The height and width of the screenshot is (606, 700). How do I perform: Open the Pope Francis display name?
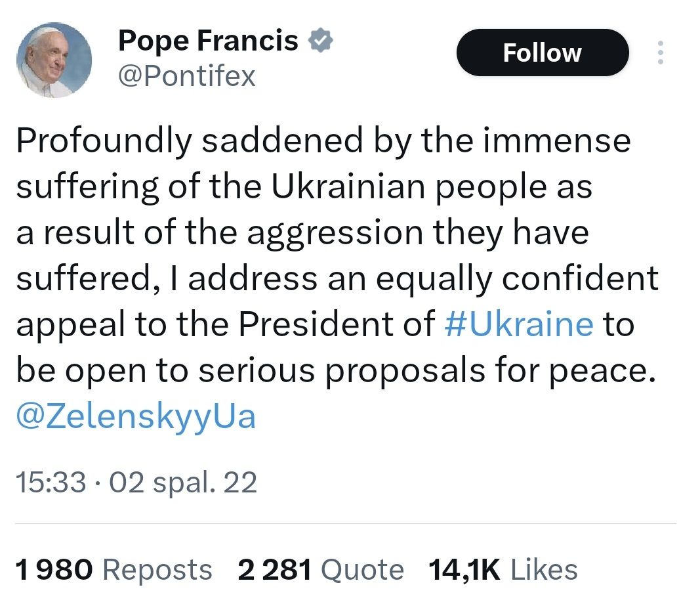(x=208, y=42)
